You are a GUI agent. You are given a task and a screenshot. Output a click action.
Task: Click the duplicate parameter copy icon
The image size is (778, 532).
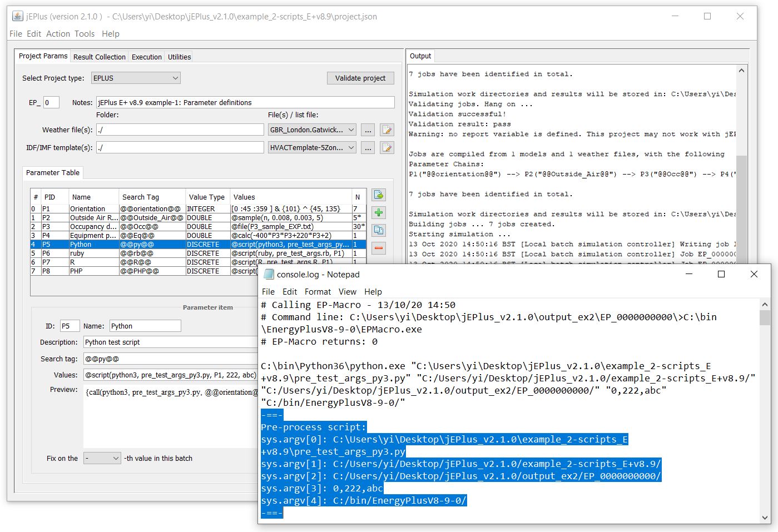pos(379,230)
